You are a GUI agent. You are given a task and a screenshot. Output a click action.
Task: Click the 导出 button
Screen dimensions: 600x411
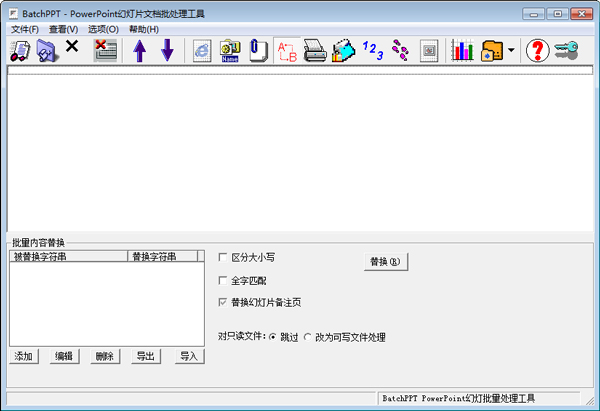click(x=146, y=357)
